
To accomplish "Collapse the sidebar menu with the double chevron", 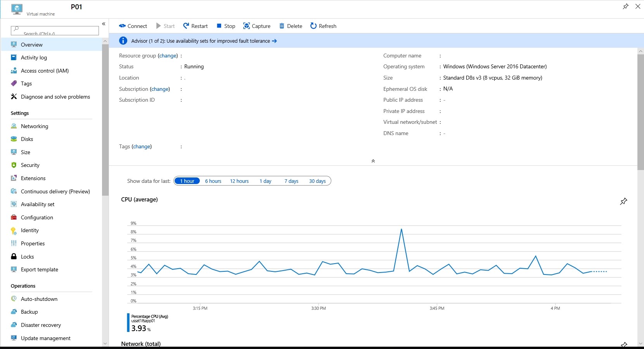I will coord(104,24).
